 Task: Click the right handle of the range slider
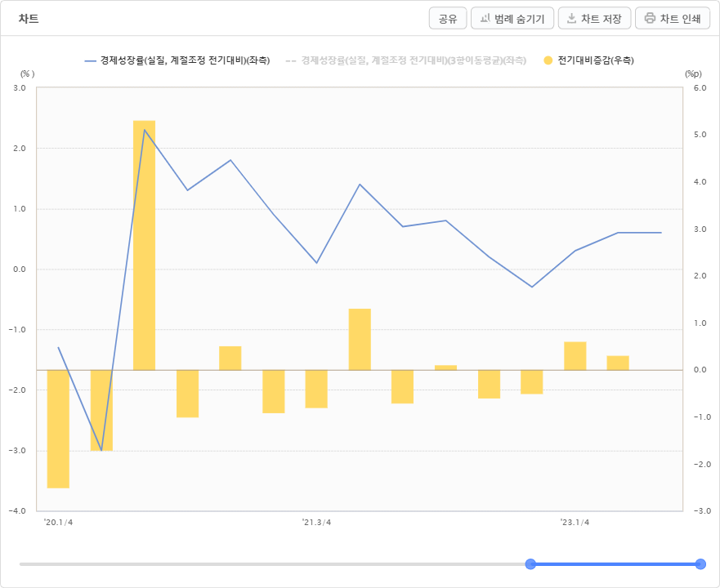click(700, 564)
